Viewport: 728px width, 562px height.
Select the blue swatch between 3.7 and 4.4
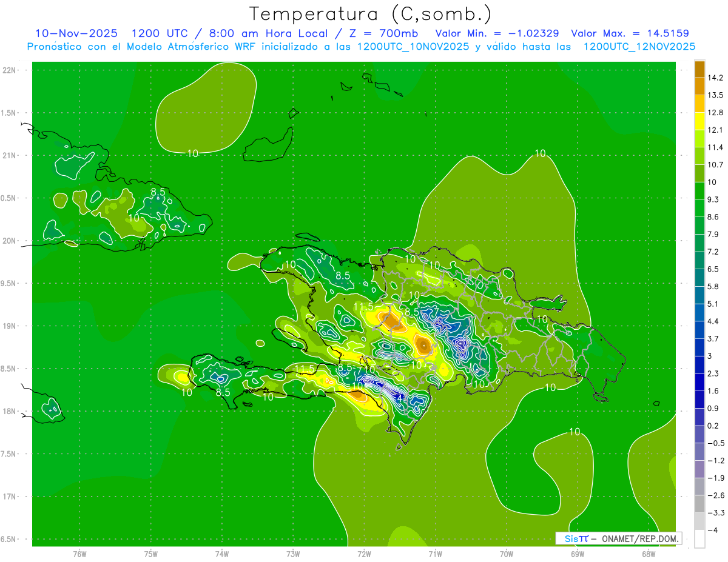click(x=699, y=330)
